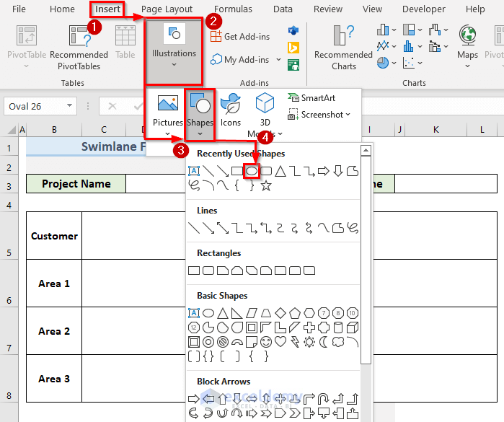Select the Cube in Basic Shapes

click(x=353, y=328)
